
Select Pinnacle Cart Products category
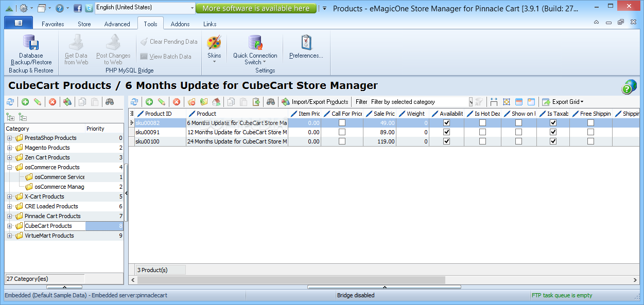pyautogui.click(x=53, y=216)
